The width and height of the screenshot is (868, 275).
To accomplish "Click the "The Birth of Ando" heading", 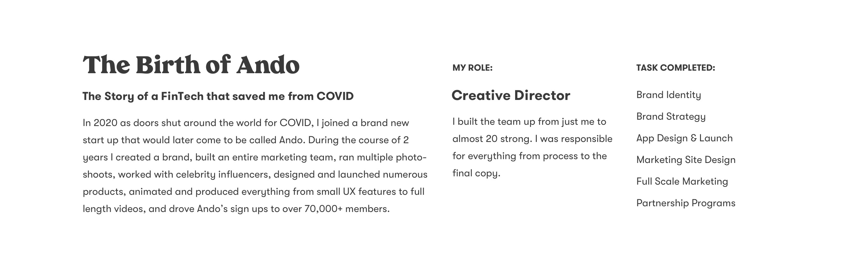I will pos(191,65).
